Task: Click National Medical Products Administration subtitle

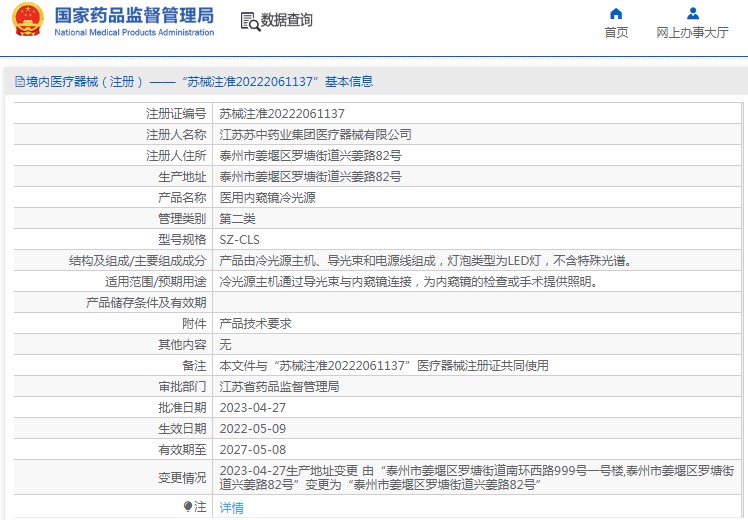Action: point(134,32)
